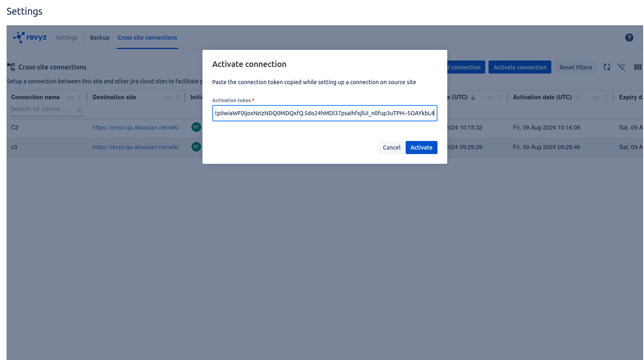Click the RT avatar in the c3 row

click(196, 147)
